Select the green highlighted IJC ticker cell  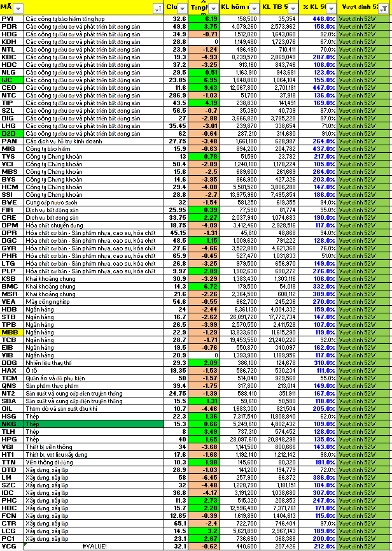[x=11, y=80]
